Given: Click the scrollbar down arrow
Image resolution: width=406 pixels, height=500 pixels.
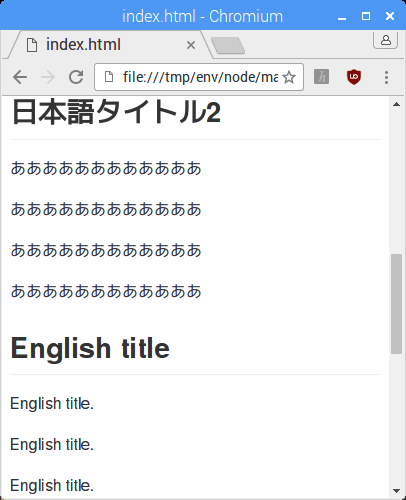Looking at the screenshot, I should pyautogui.click(x=396, y=491).
